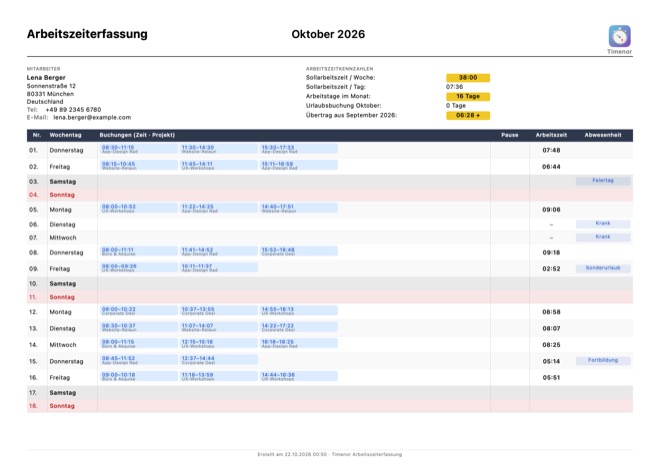
Task: Click the yellow 06:28 + carryover badge
Action: click(468, 115)
